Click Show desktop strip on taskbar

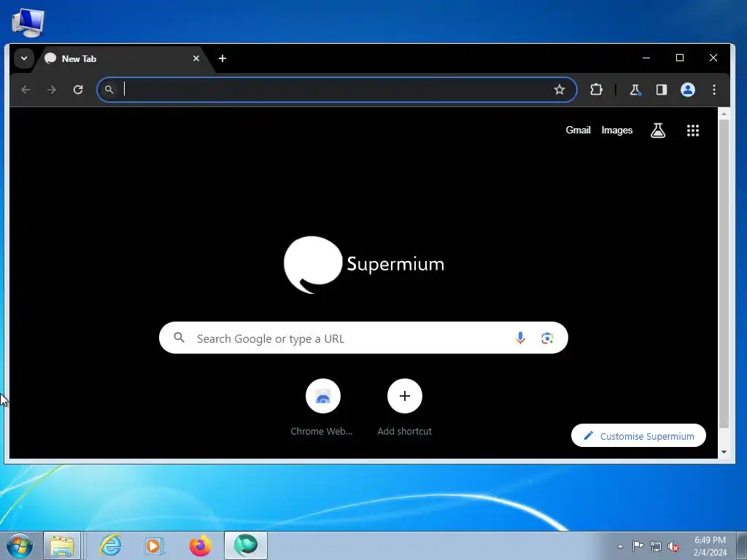741,545
